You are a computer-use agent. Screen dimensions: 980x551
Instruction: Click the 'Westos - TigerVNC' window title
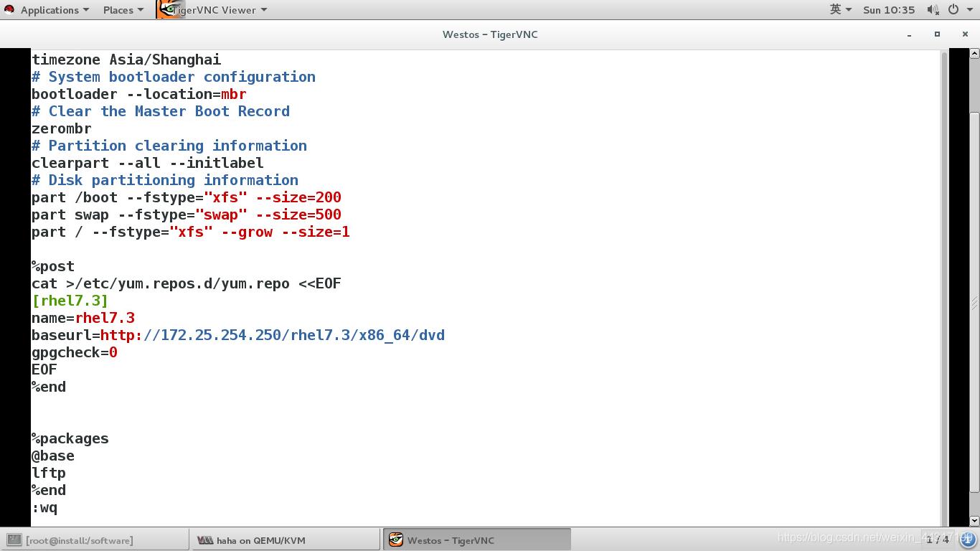click(490, 34)
